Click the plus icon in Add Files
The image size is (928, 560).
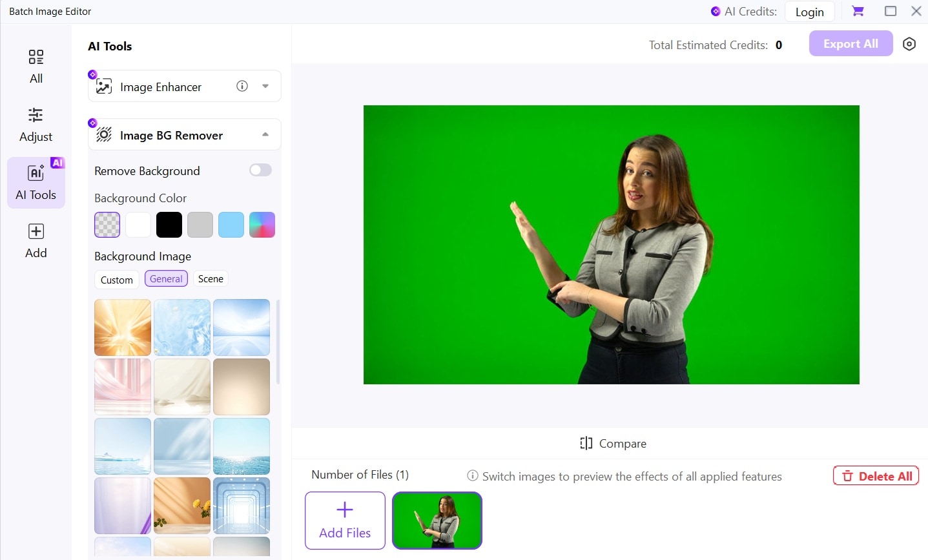click(x=345, y=510)
